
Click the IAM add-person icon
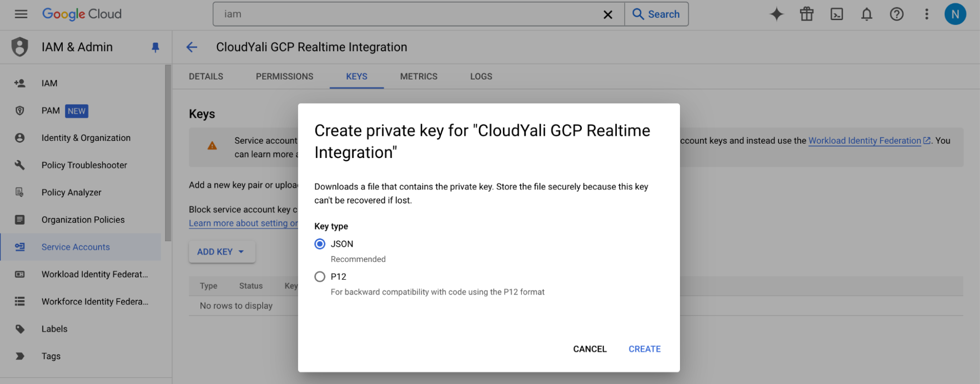coord(20,83)
